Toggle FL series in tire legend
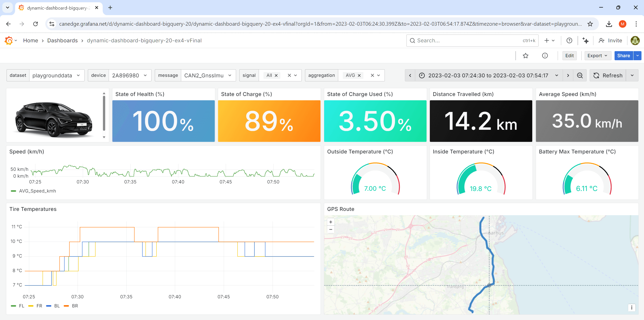 (21, 306)
